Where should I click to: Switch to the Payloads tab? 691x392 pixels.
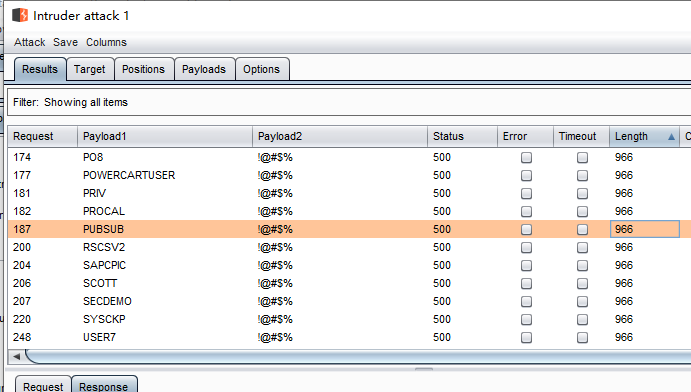point(204,69)
